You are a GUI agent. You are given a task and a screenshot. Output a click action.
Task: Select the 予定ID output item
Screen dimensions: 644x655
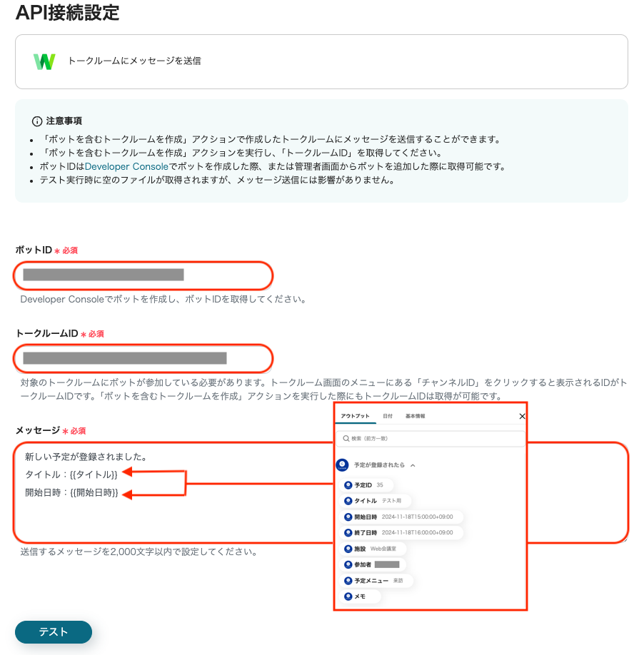367,485
